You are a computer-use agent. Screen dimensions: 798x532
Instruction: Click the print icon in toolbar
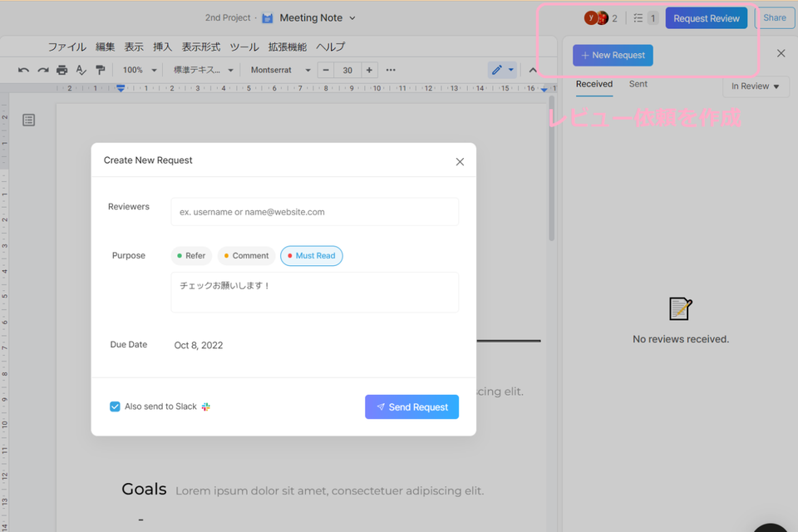[62, 70]
